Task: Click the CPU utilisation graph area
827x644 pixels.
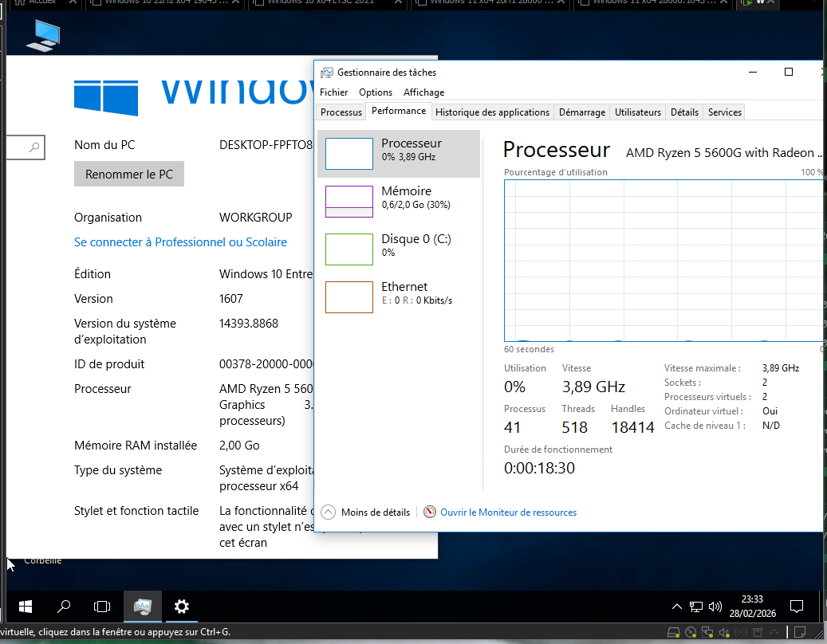Action: point(664,261)
